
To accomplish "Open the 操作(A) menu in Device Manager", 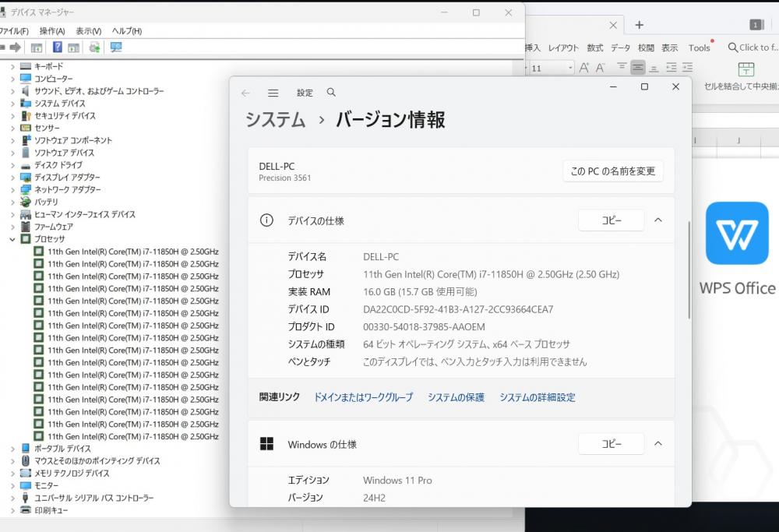I will coord(52,31).
